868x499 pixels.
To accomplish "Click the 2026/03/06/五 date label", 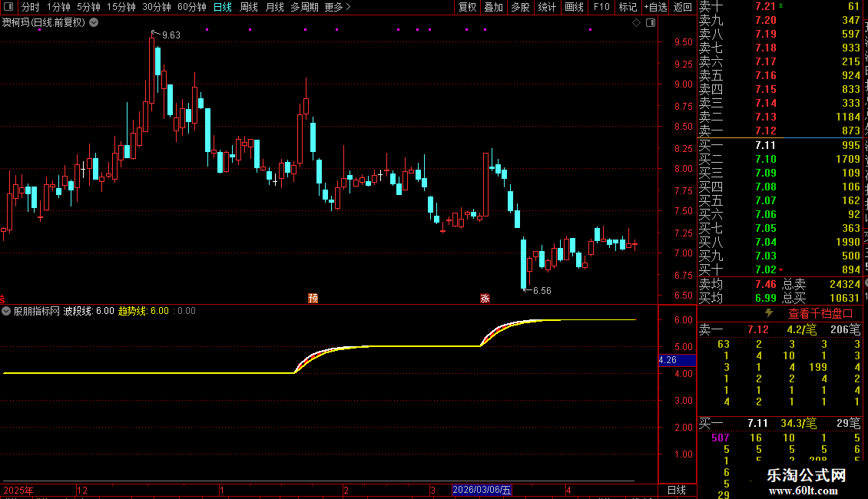I will [482, 490].
